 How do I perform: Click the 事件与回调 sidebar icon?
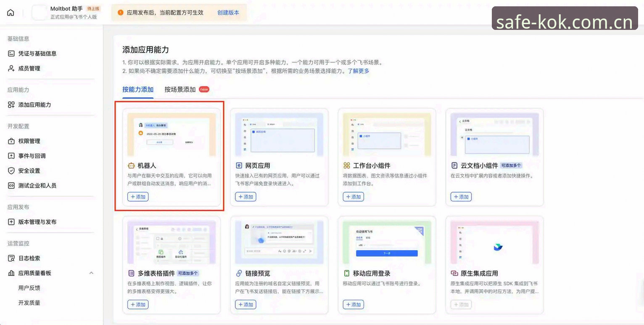click(x=11, y=156)
